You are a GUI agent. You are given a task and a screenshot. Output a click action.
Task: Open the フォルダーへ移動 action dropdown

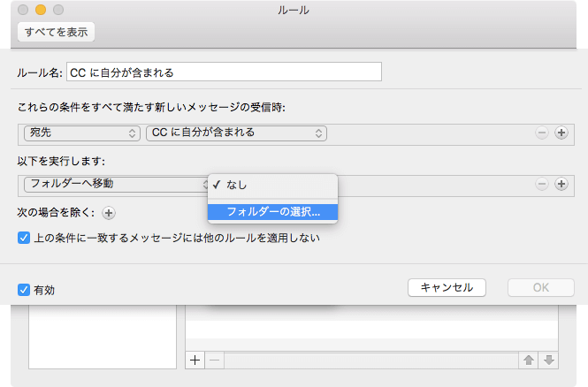pyautogui.click(x=116, y=185)
